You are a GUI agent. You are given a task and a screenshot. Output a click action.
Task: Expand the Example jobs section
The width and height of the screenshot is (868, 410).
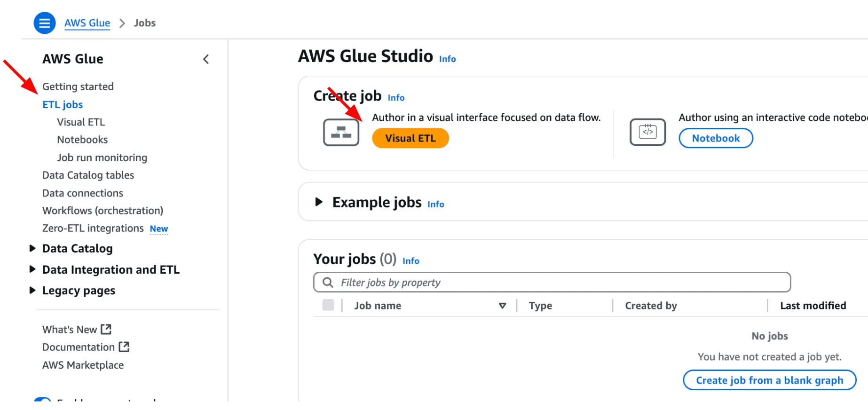pos(319,202)
